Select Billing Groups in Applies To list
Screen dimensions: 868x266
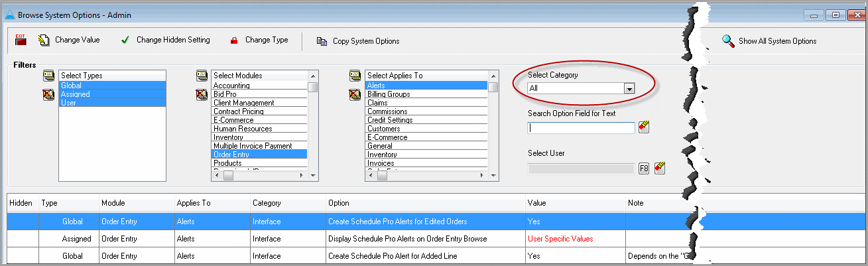click(426, 94)
